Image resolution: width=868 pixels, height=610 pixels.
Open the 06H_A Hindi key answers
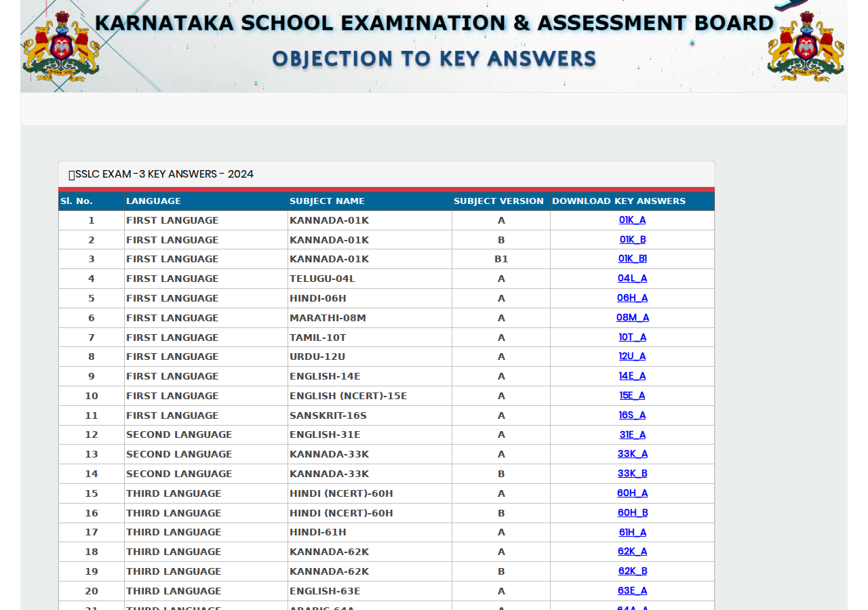pyautogui.click(x=632, y=298)
